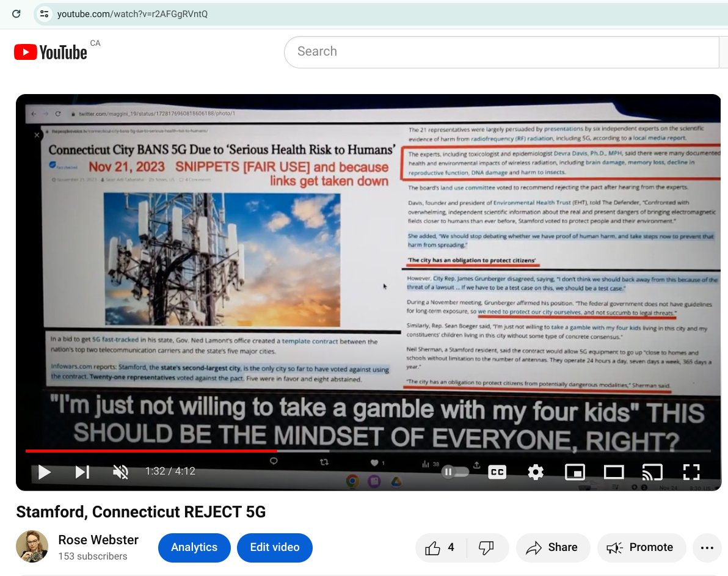This screenshot has width=728, height=576.
Task: Open Rose Webster's channel avatar
Action: pos(32,546)
